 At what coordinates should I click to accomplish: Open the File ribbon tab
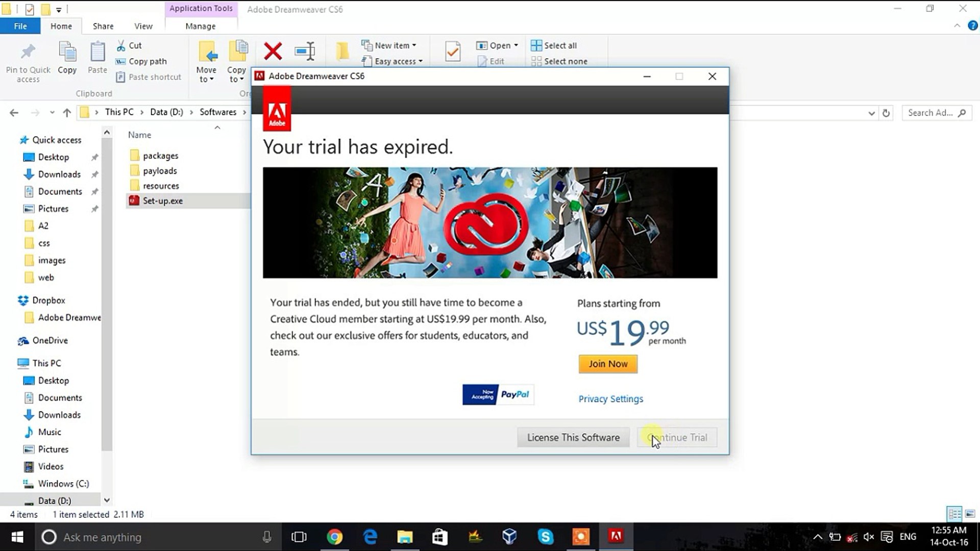point(20,26)
